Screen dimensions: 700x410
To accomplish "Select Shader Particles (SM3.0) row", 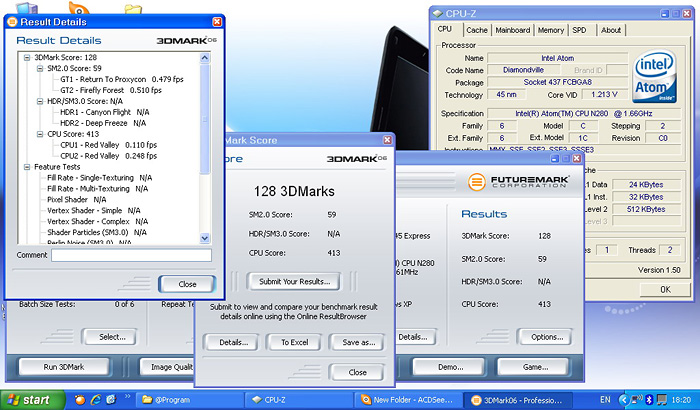I will coord(97,232).
